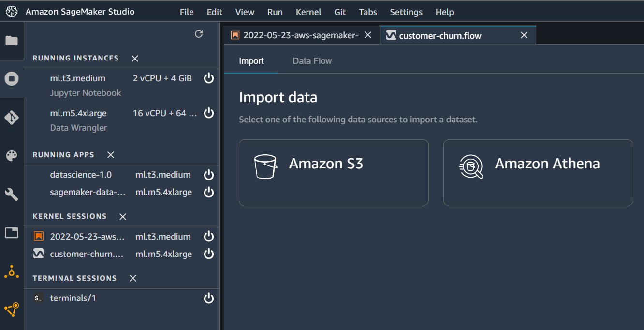The image size is (644, 330).
Task: Open the File menu
Action: pyautogui.click(x=187, y=12)
